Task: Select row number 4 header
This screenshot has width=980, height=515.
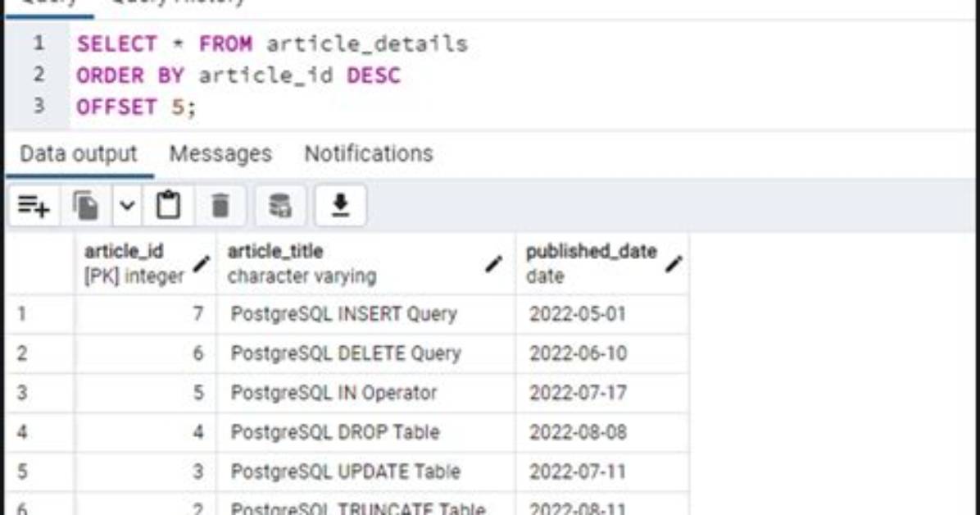Action: tap(40, 432)
